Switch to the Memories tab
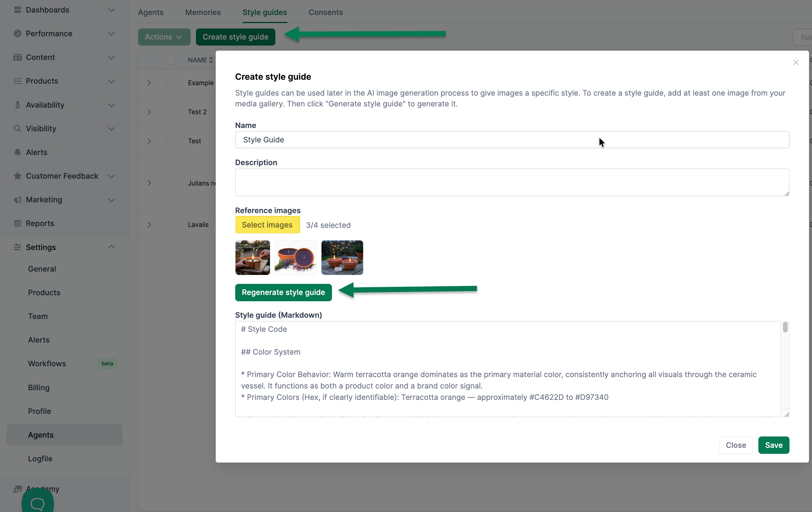 [x=203, y=13]
